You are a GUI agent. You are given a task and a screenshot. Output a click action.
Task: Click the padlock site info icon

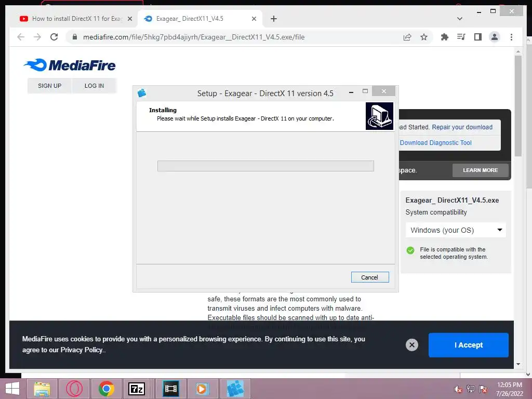click(x=75, y=37)
